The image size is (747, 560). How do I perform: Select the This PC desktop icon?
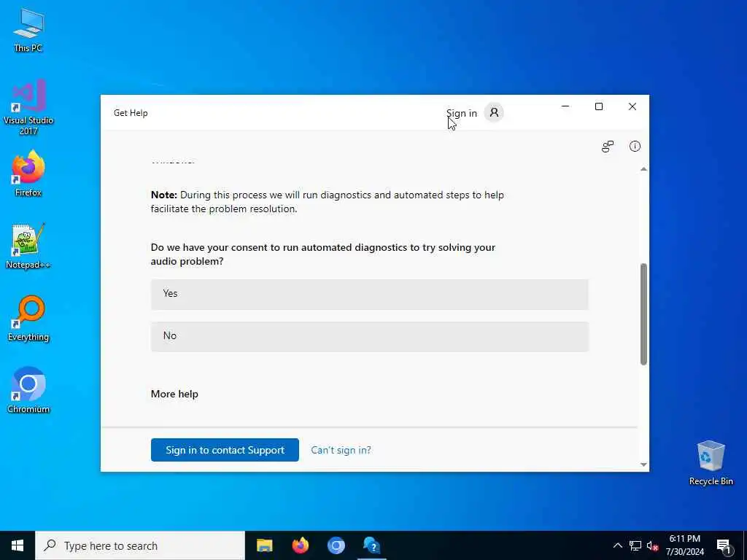point(28,30)
